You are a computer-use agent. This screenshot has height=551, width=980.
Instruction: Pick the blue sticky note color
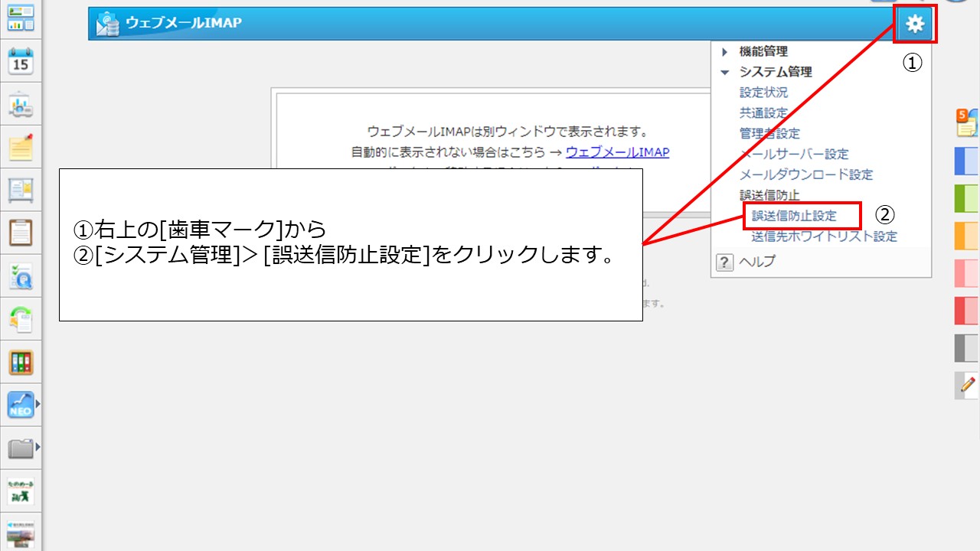[x=967, y=161]
